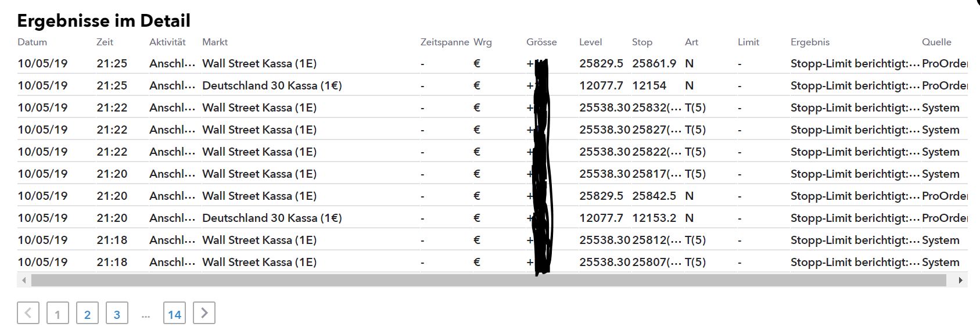980x334 pixels.
Task: Click the Level column header
Action: tap(591, 42)
